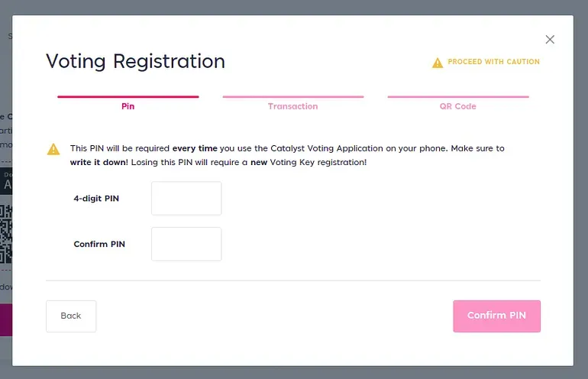Click the PIN warning message text
The image size is (588, 379).
click(x=287, y=155)
